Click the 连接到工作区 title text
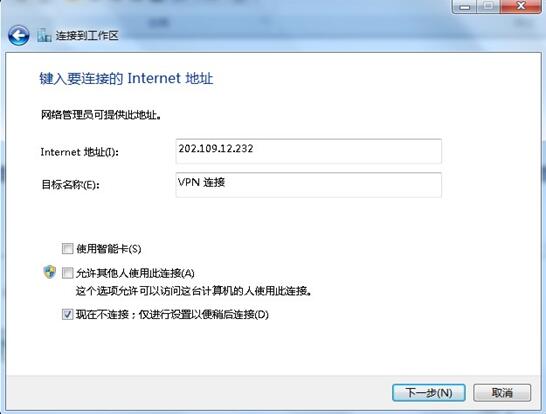 [87, 36]
